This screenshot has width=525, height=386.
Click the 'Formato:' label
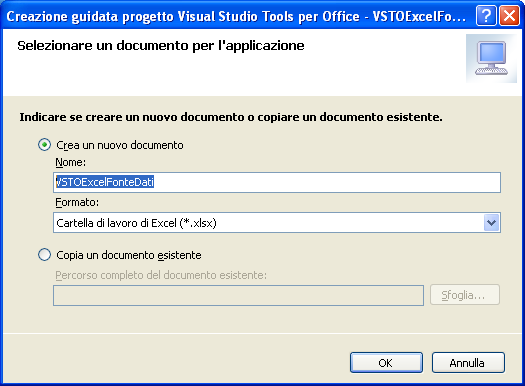point(77,202)
